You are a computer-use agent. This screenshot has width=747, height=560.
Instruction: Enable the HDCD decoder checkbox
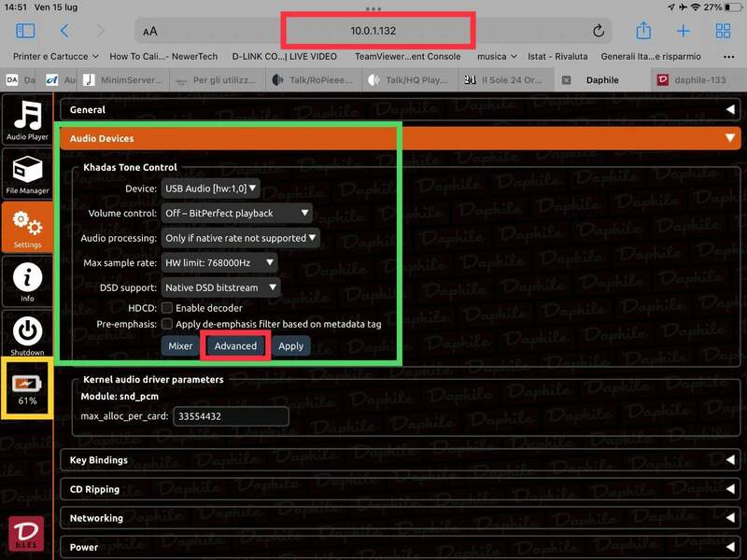point(167,308)
